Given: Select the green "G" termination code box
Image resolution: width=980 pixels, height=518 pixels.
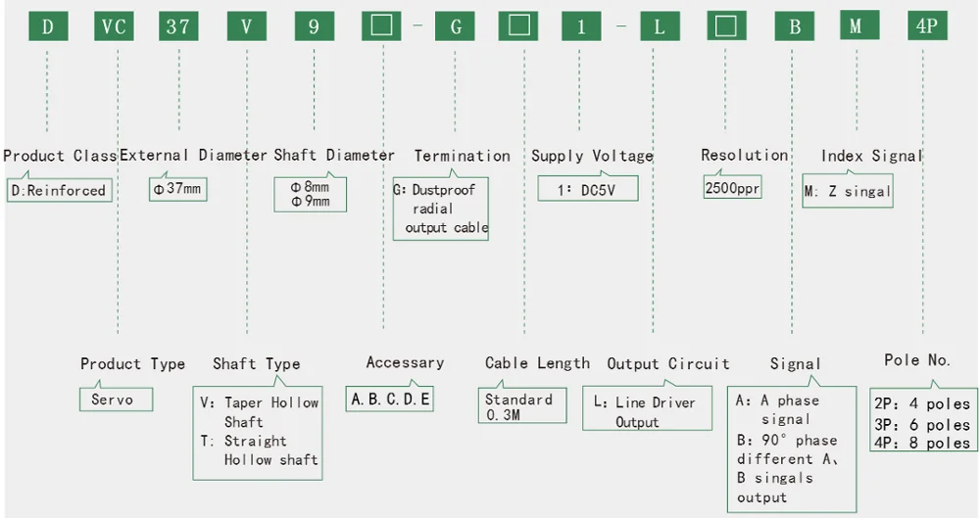Looking at the screenshot, I should 456,26.
